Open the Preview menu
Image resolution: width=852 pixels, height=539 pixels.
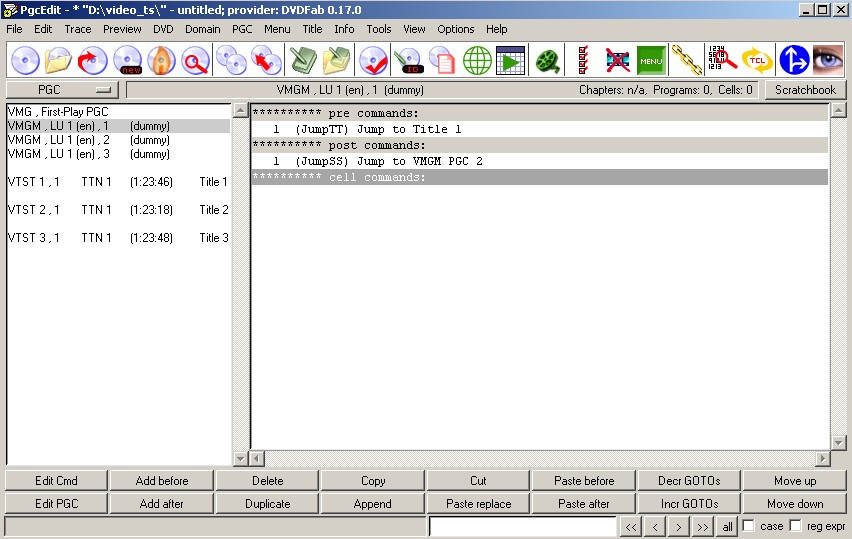click(122, 29)
